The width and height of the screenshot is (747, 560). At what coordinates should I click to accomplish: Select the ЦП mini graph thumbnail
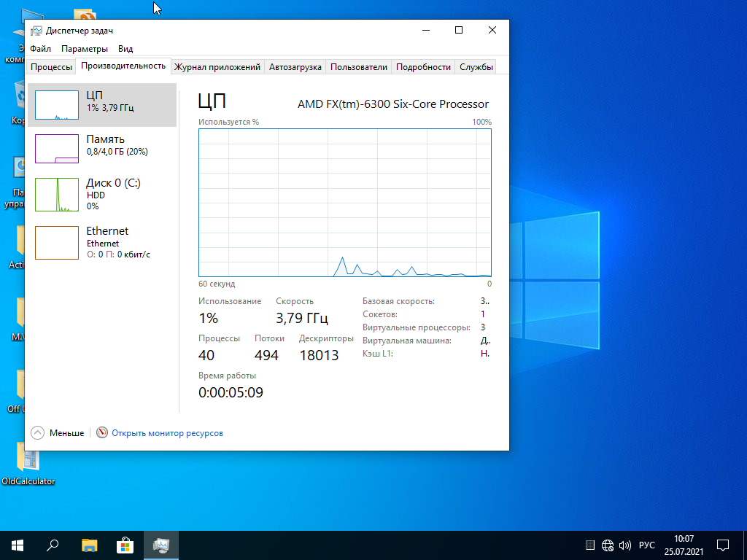(57, 105)
